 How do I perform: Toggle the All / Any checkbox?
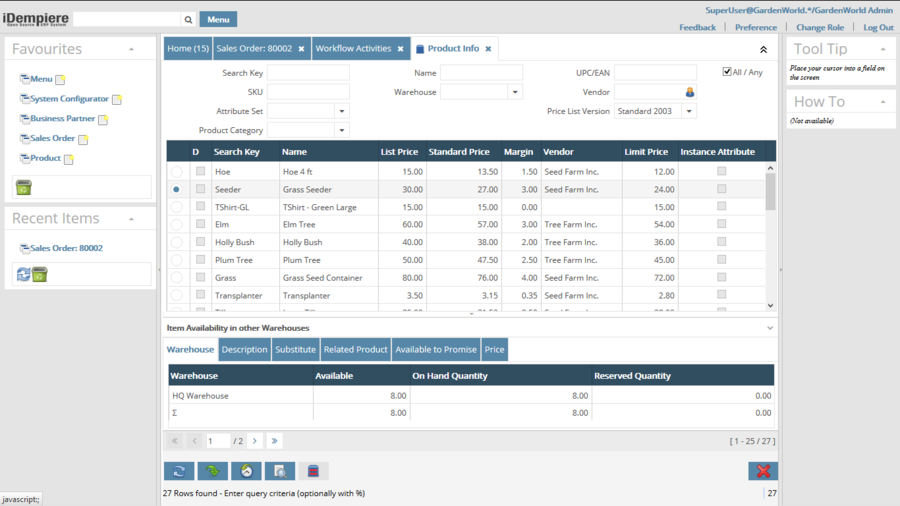(x=727, y=72)
